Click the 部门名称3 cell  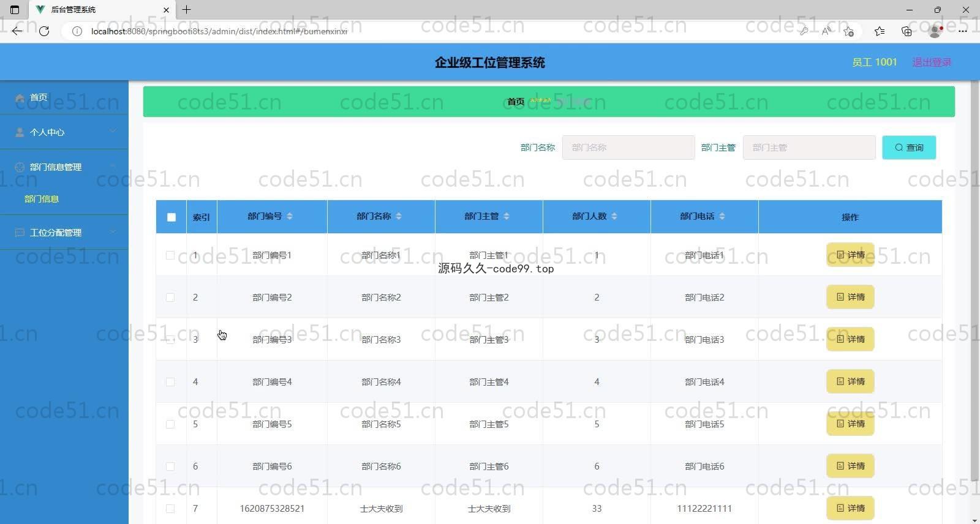tap(381, 340)
